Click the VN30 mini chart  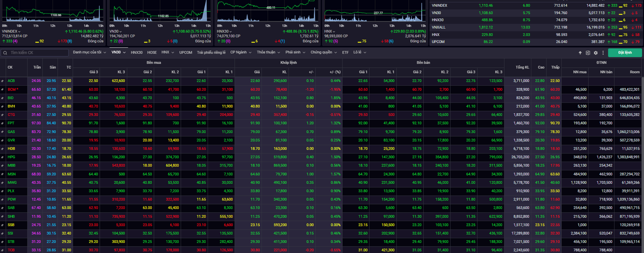pyautogui.click(x=160, y=12)
